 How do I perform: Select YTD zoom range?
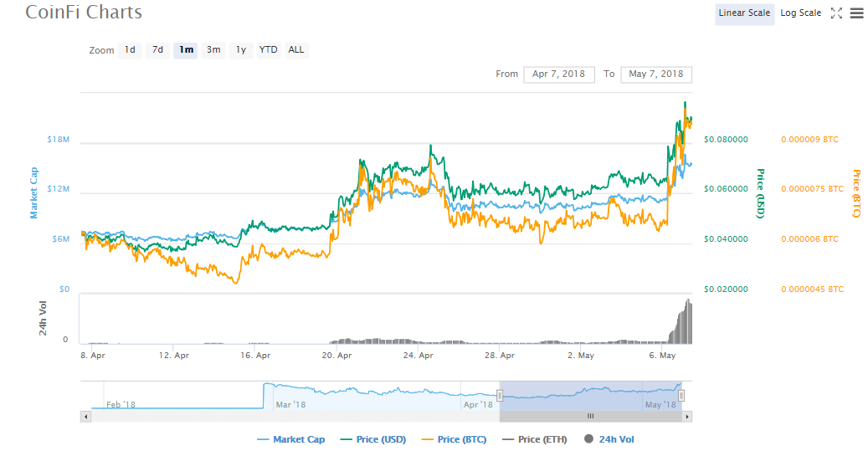268,50
